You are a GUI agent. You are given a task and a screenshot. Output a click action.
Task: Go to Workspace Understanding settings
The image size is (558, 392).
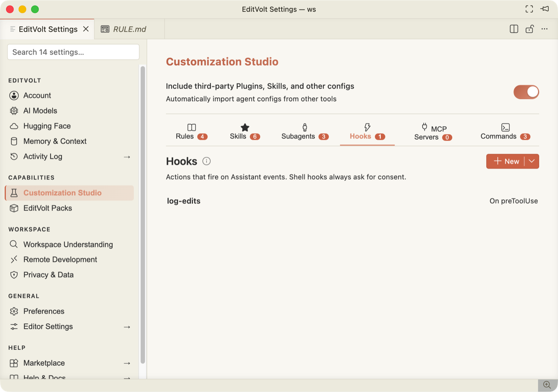pos(69,244)
